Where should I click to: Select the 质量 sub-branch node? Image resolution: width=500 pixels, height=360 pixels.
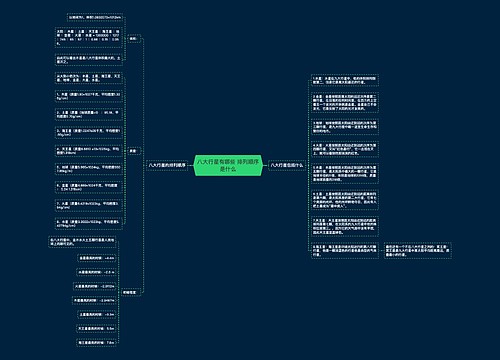coord(133,151)
